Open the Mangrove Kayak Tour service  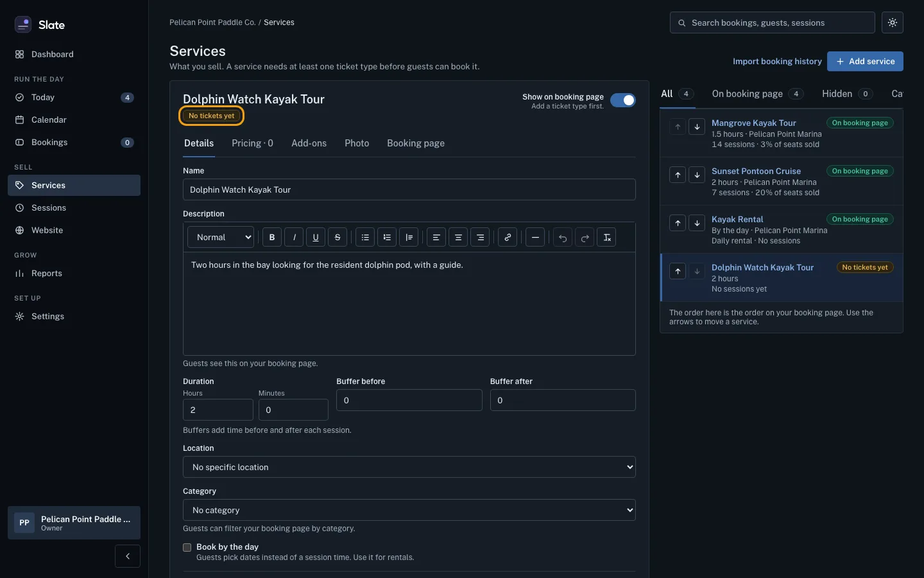[x=754, y=123]
